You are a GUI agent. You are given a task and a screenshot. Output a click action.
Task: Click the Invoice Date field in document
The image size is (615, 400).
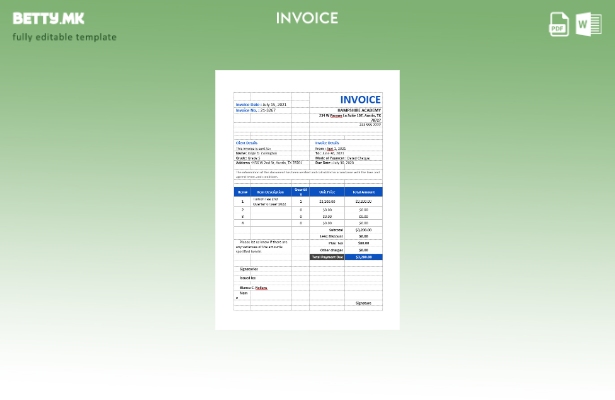tap(260, 104)
